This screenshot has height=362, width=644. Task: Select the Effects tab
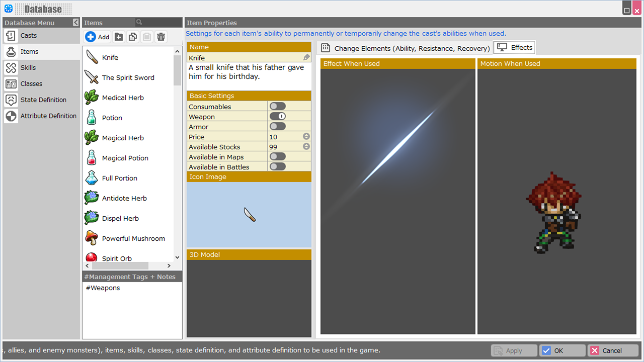coord(515,48)
